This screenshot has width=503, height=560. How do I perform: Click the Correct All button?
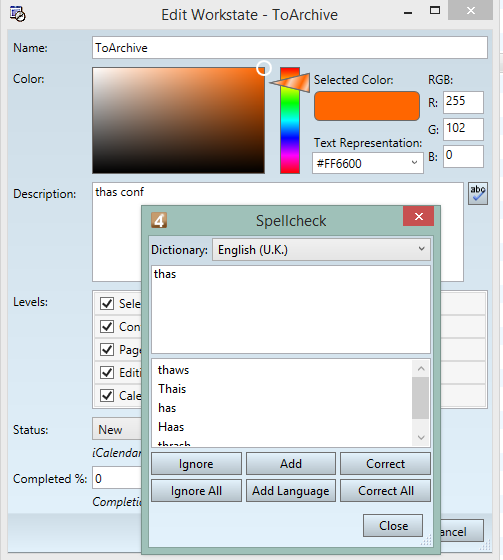coord(385,491)
